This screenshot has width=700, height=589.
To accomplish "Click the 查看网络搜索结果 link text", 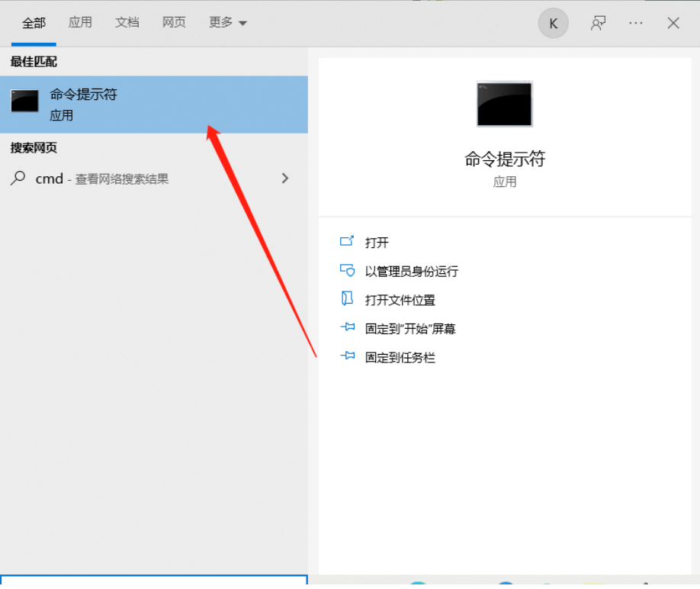I will tap(121, 179).
